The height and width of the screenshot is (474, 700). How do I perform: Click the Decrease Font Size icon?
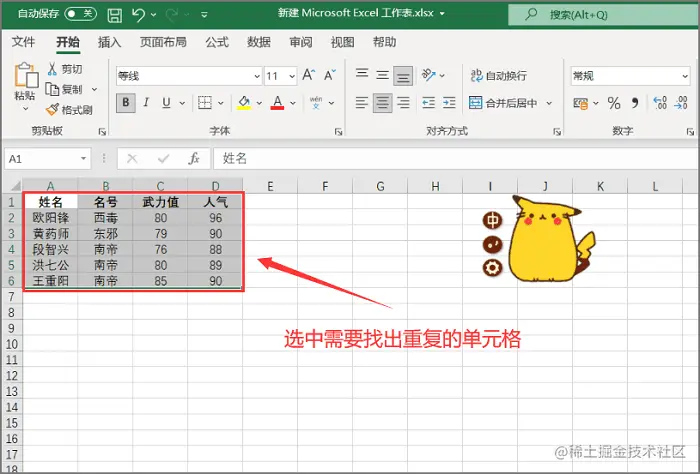click(330, 75)
